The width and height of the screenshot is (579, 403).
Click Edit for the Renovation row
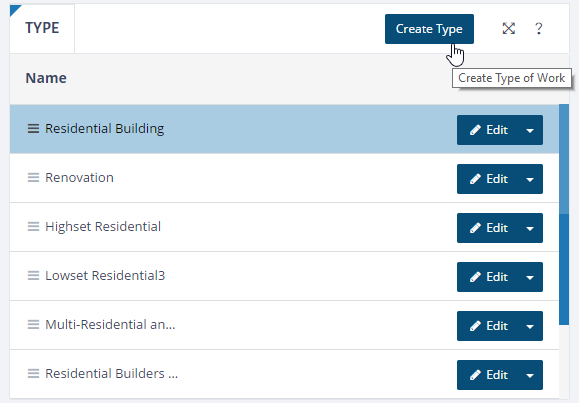(x=487, y=179)
